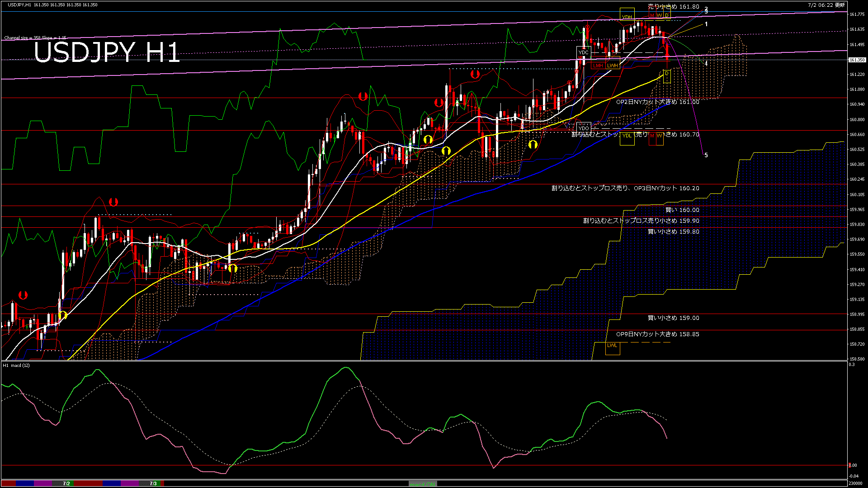Click the ストップロス売り小さめ 159.90 label
This screenshot has width=868, height=488.
coord(641,221)
